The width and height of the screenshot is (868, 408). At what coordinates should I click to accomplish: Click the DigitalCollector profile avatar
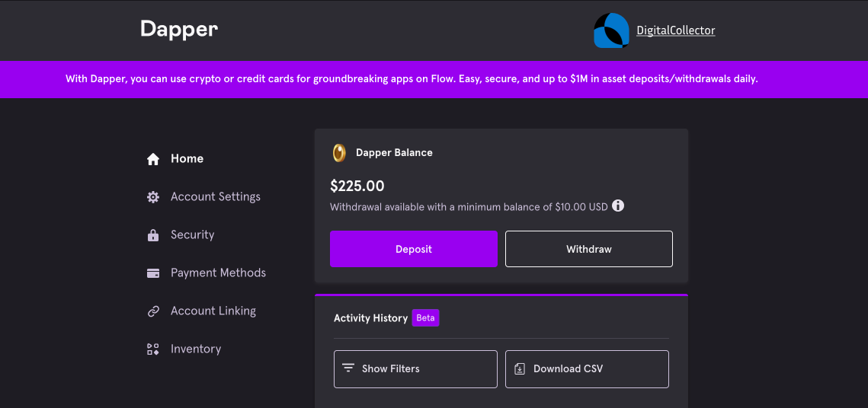coord(612,30)
